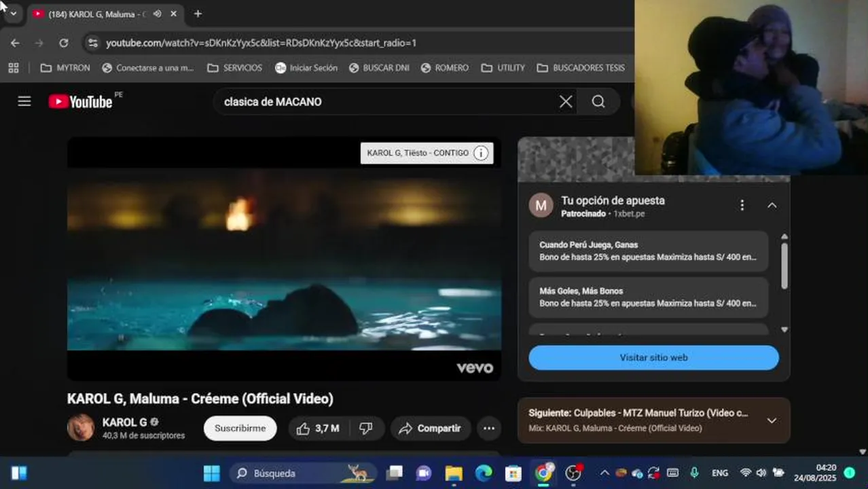Viewport: 868px width, 489px height.
Task: Open File Explorer from taskbar
Action: pos(454,473)
